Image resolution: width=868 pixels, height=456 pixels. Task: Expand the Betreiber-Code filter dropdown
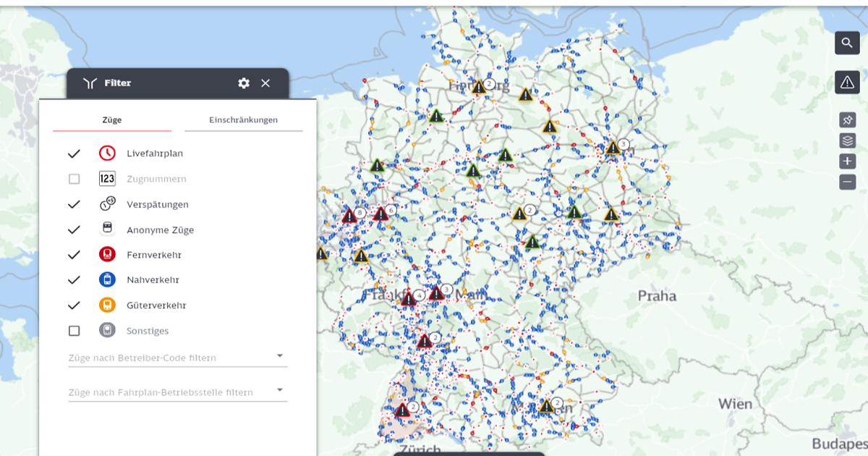281,355
